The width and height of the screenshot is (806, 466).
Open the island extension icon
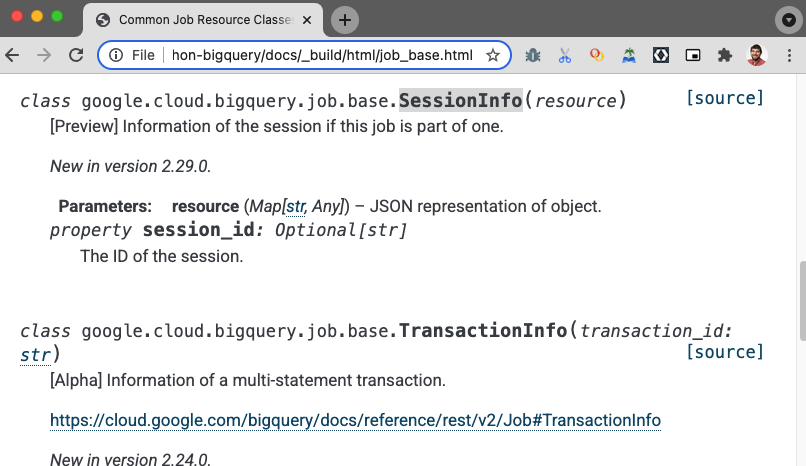coord(629,55)
